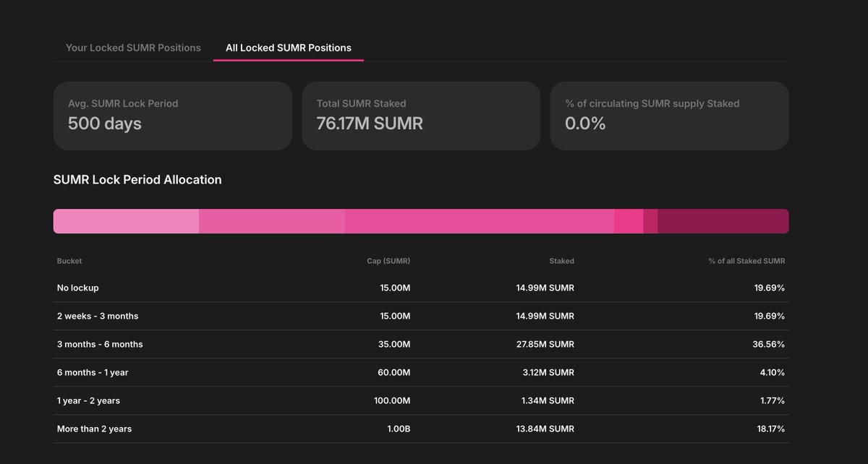Click the % of all Staked SUMR header
This screenshot has height=464, width=868.
[x=746, y=261]
